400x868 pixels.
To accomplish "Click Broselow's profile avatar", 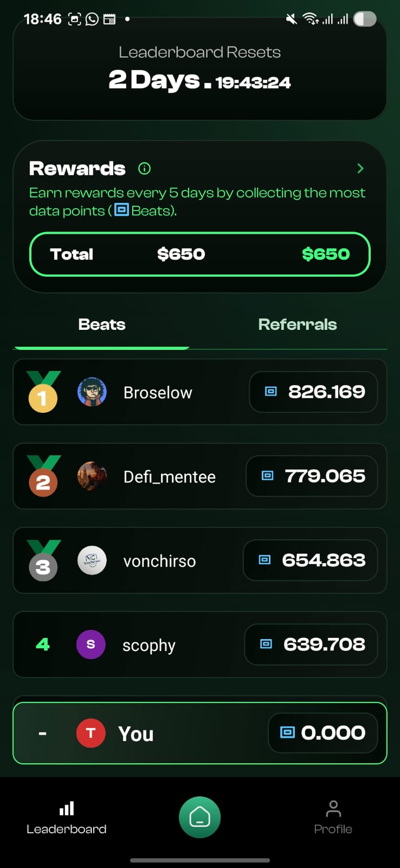I will [92, 392].
